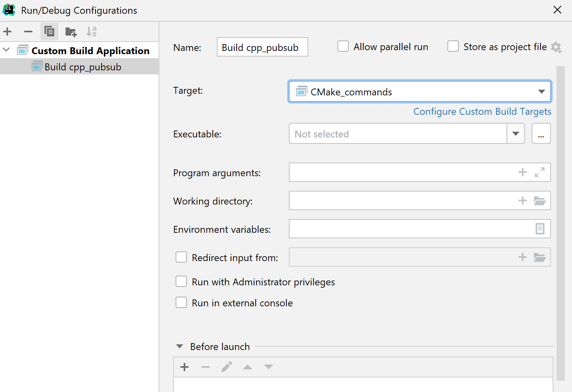Screen dimensions: 572x392
Task: Check Store as project file
Action: point(453,46)
